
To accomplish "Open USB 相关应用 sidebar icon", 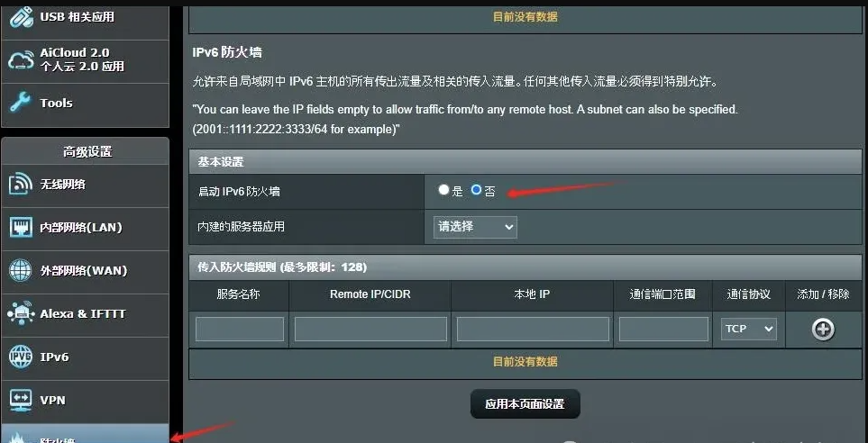I will point(21,17).
